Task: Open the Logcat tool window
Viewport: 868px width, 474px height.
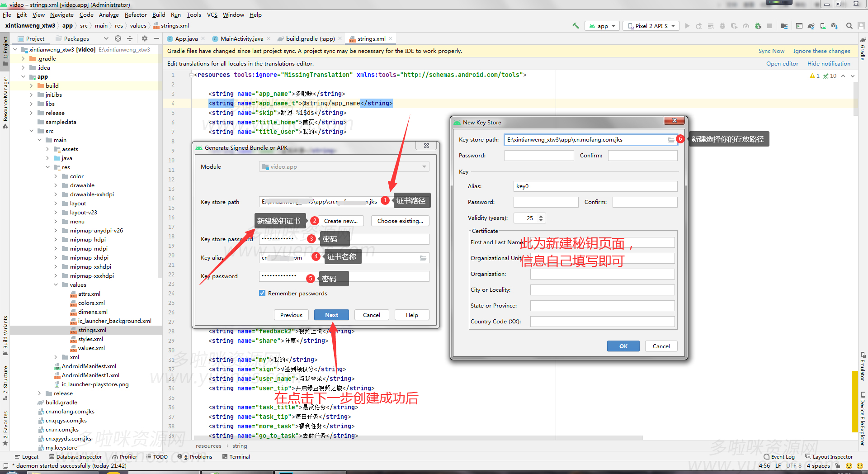Action: (x=27, y=456)
